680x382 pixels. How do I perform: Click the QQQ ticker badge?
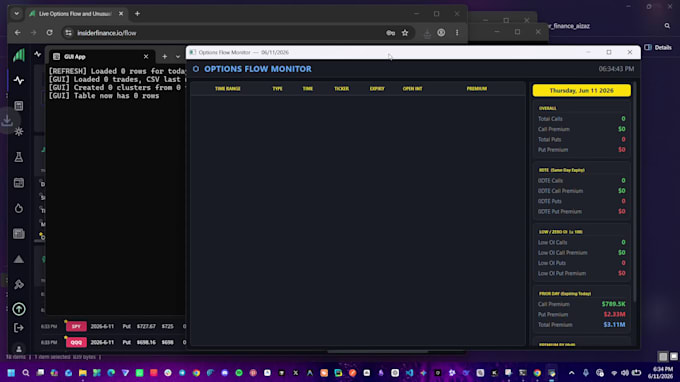point(76,343)
